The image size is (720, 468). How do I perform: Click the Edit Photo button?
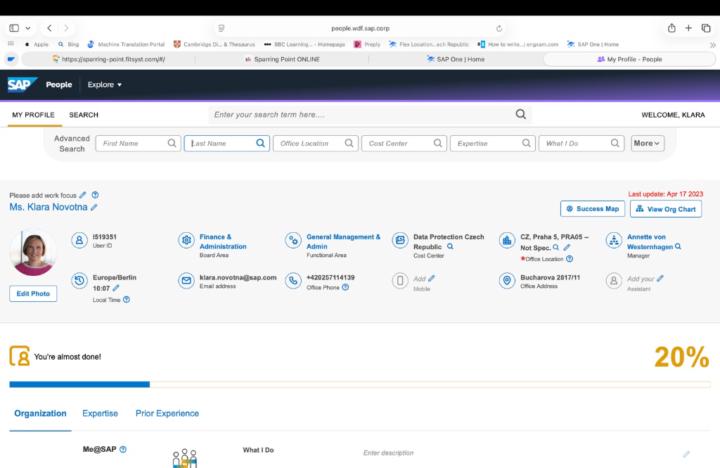(33, 293)
